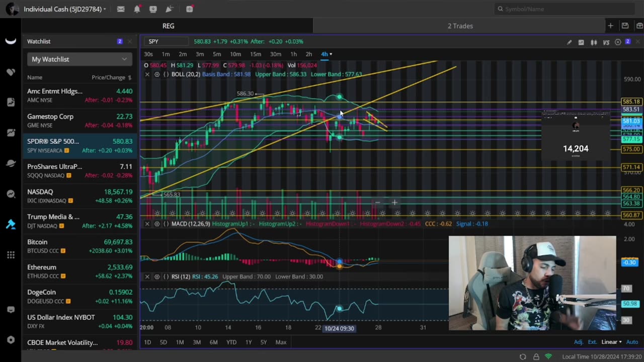Toggle Auto scaling on chart

pos(632,342)
